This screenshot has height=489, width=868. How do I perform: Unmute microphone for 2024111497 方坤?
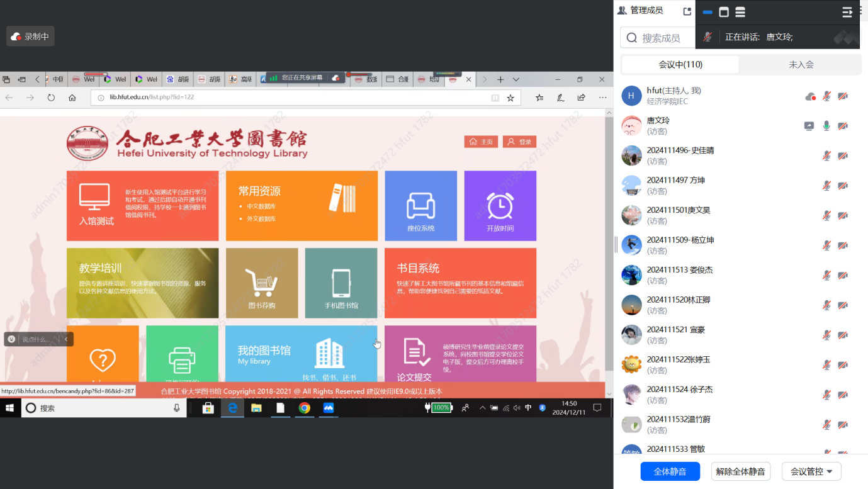(826, 186)
